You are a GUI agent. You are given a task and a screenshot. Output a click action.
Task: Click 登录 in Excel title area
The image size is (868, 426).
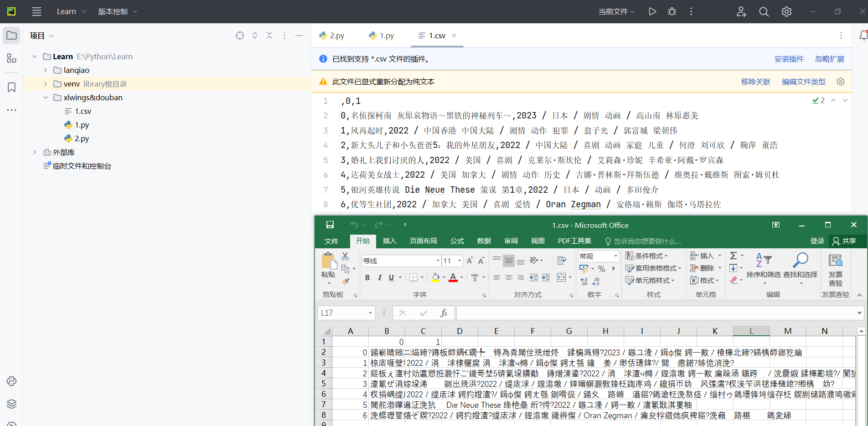click(817, 241)
